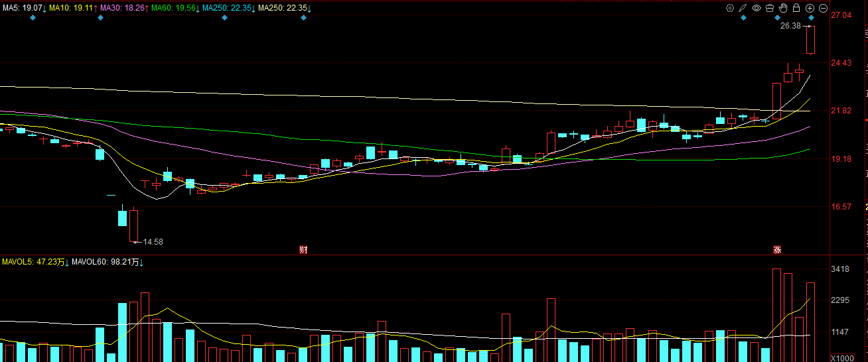Click the blue diamond under white MA250 label

click(303, 17)
